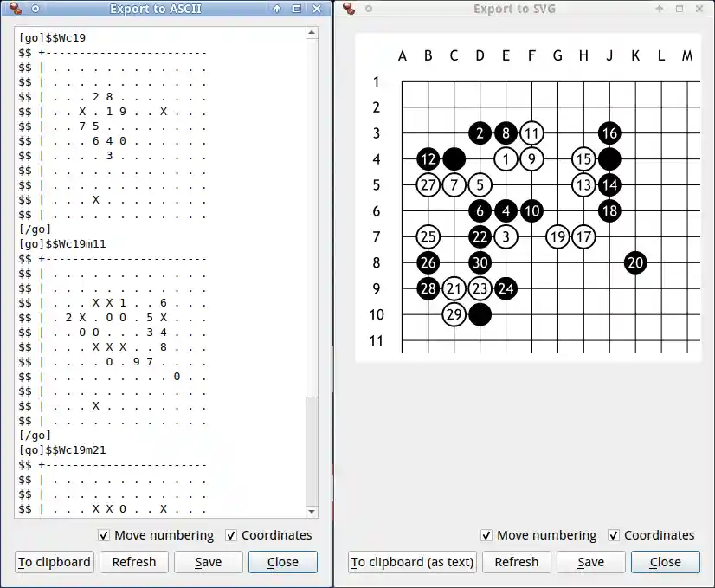Click the scrollbar down arrow in the ASCII preview
This screenshot has height=588, width=715.
tap(311, 511)
